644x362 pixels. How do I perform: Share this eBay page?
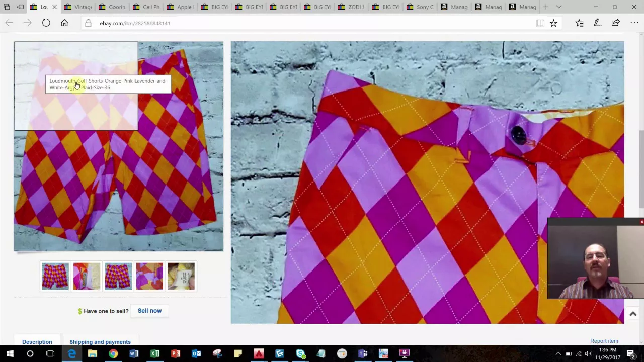[x=615, y=23]
